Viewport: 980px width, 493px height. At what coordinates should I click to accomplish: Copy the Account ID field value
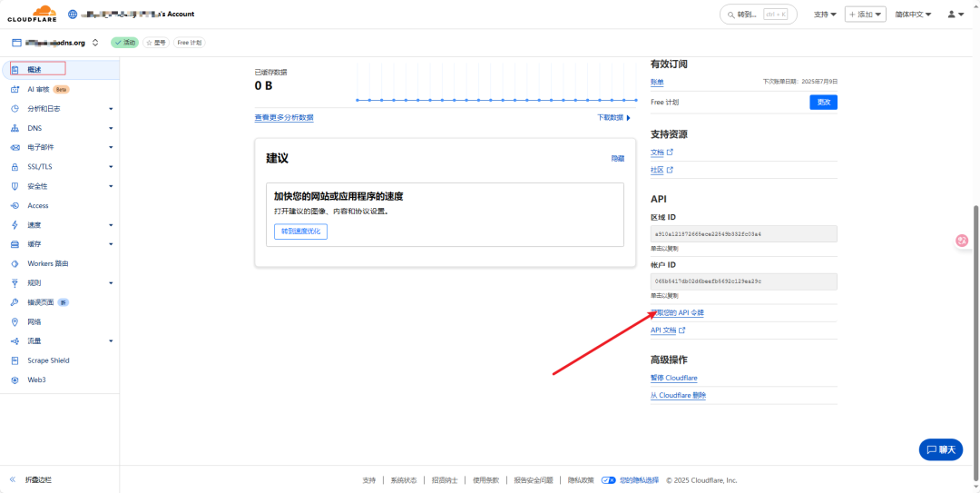744,281
